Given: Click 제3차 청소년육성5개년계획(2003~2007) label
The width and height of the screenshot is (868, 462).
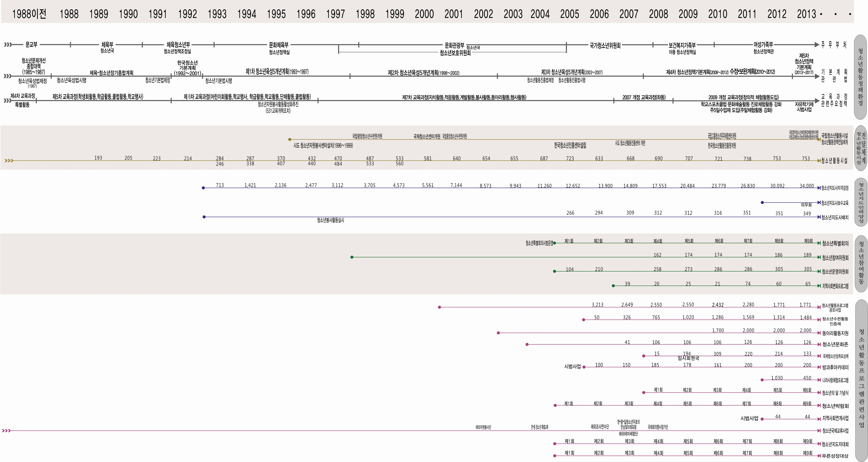Looking at the screenshot, I should (572, 72).
